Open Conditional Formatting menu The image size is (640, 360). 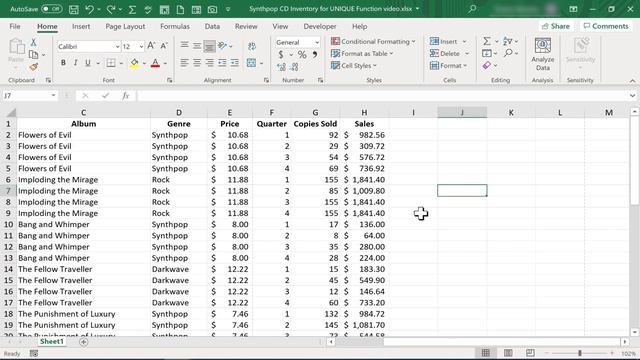tap(373, 41)
